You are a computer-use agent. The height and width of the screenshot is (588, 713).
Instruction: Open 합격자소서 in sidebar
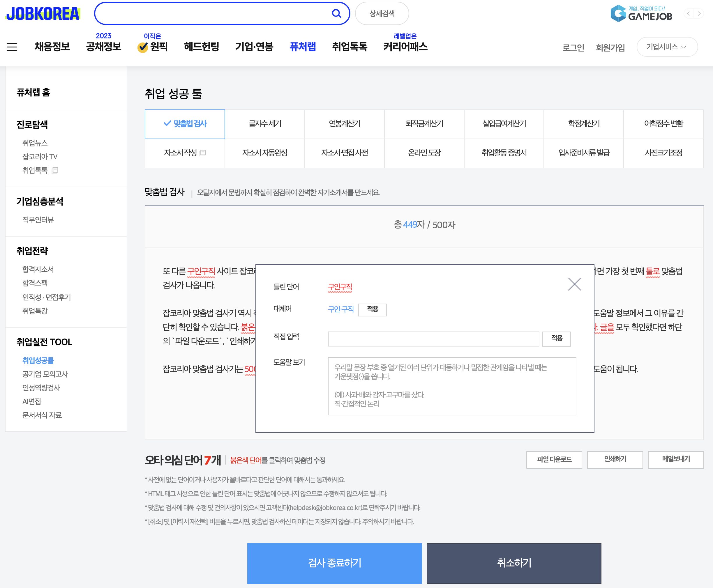point(38,269)
